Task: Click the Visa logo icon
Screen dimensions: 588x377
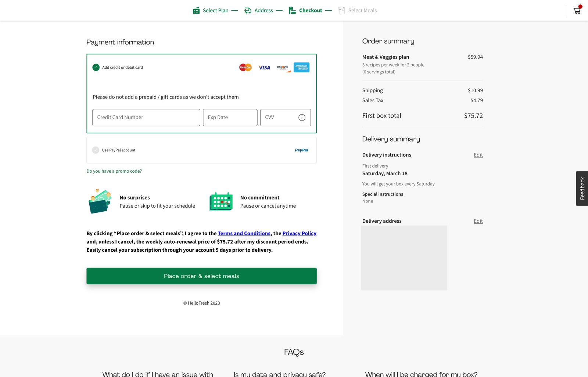Action: [264, 68]
